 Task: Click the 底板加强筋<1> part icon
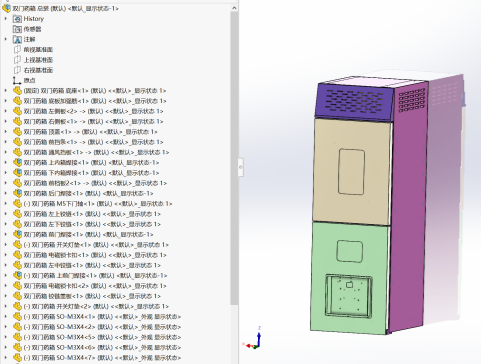pos(17,101)
